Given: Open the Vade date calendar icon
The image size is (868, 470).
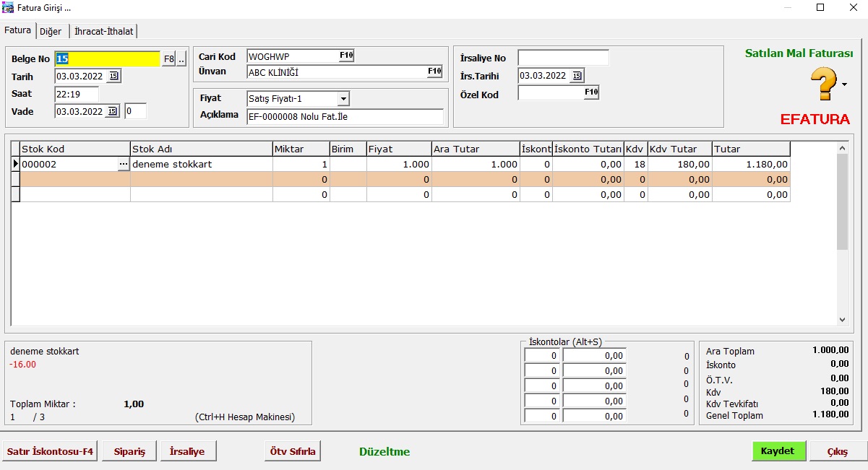Looking at the screenshot, I should point(114,111).
